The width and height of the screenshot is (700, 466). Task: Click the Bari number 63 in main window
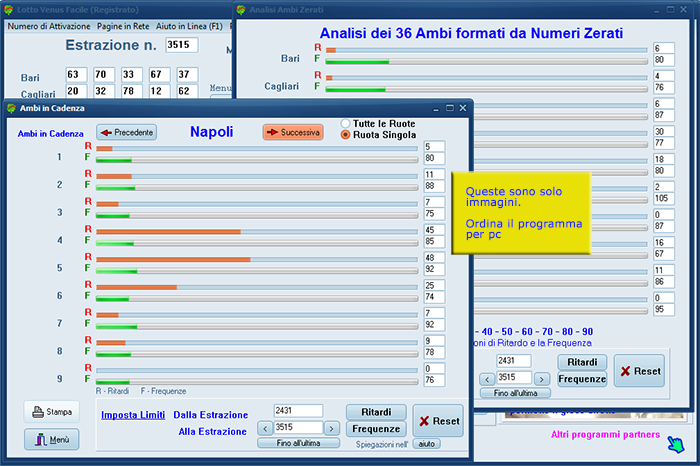[76, 75]
